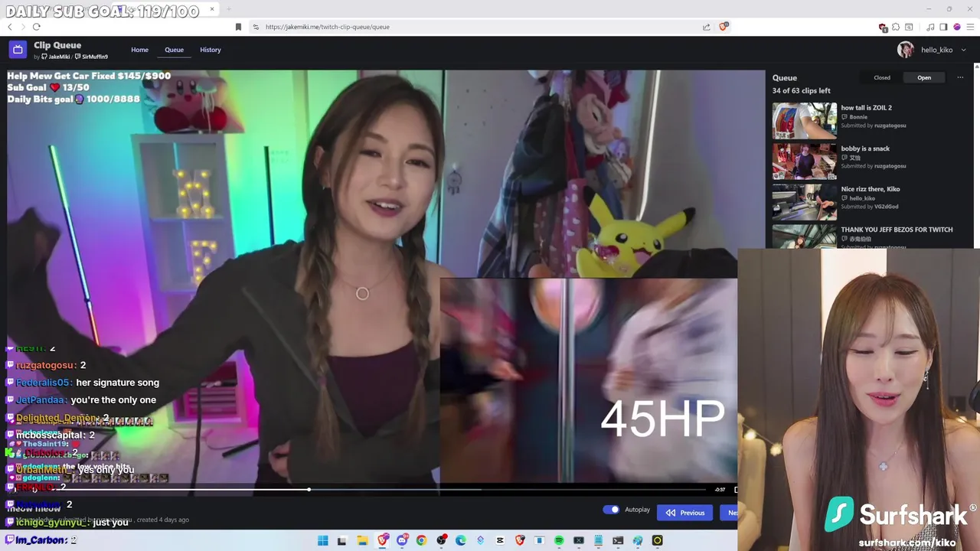The height and width of the screenshot is (551, 980).
Task: Click the music note media control icon
Action: pyautogui.click(x=930, y=27)
